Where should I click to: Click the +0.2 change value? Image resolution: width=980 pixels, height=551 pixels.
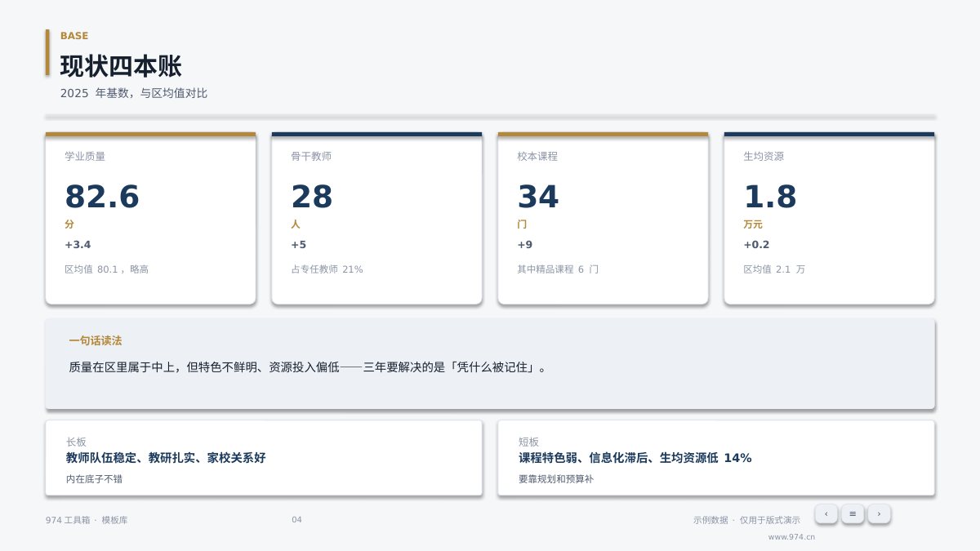(756, 245)
